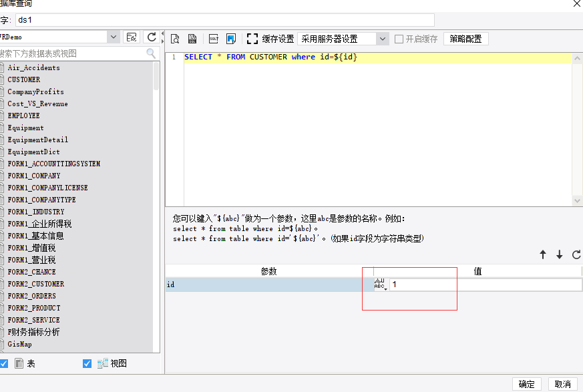Viewport: 583px width, 392px height.
Task: Click the table list scrollbar thumb
Action: [x=156, y=76]
